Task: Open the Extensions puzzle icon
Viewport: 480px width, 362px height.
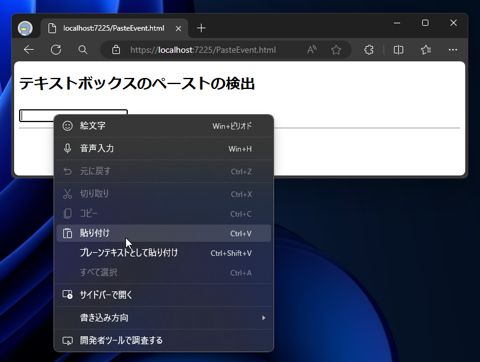Action: [x=369, y=50]
